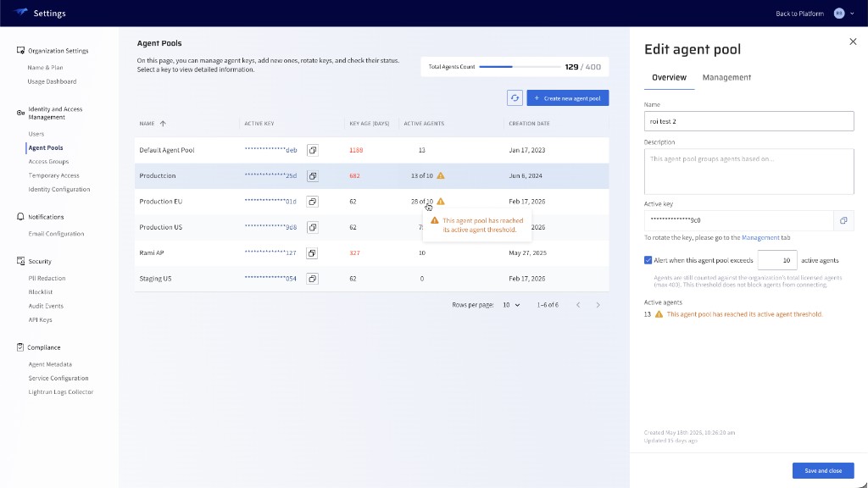The image size is (868, 488).
Task: Copy the Default Agent Pool key
Action: [x=312, y=150]
